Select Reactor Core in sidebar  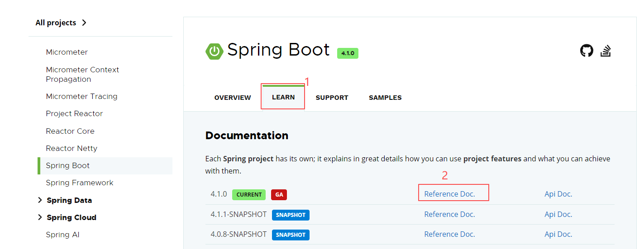[70, 131]
